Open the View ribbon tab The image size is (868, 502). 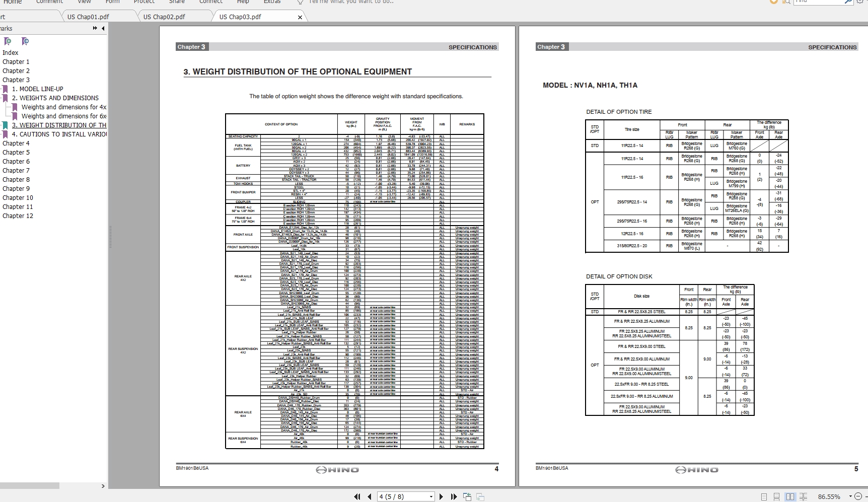coord(84,2)
